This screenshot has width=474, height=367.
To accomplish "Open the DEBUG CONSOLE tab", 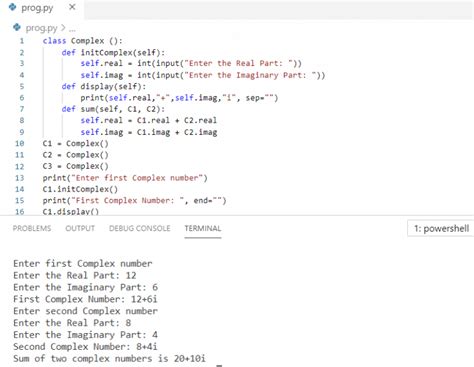I will pyautogui.click(x=140, y=228).
